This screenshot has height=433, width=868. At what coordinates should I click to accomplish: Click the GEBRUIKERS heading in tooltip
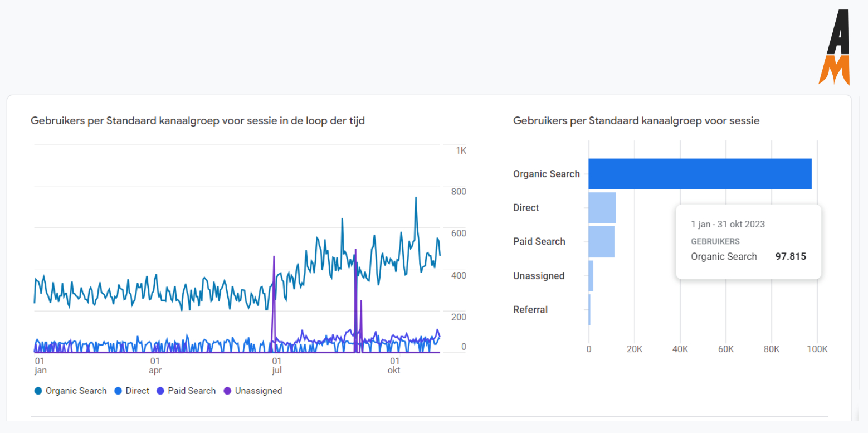pyautogui.click(x=715, y=241)
